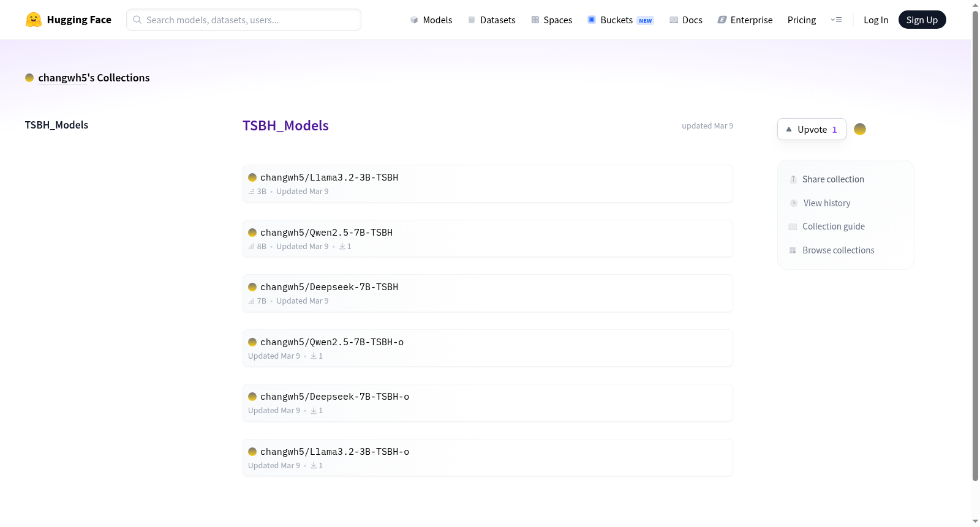Click the upvoter avatar next to Upvote
The image size is (980, 527).
point(860,129)
